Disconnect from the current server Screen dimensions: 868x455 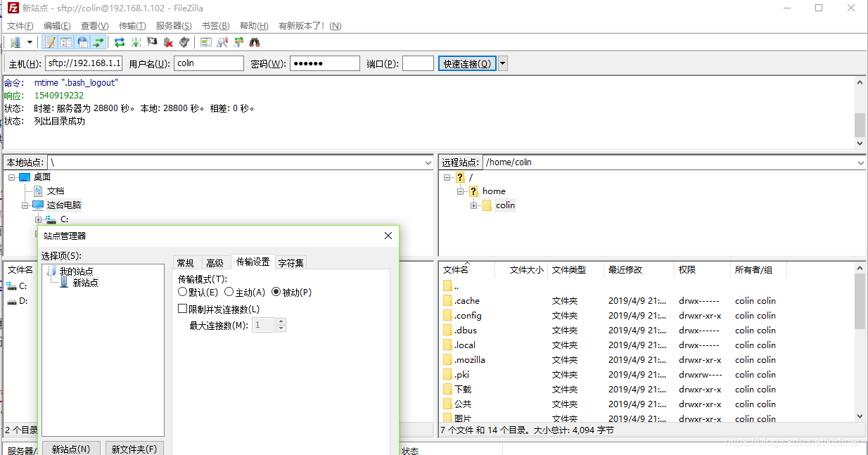pos(168,42)
